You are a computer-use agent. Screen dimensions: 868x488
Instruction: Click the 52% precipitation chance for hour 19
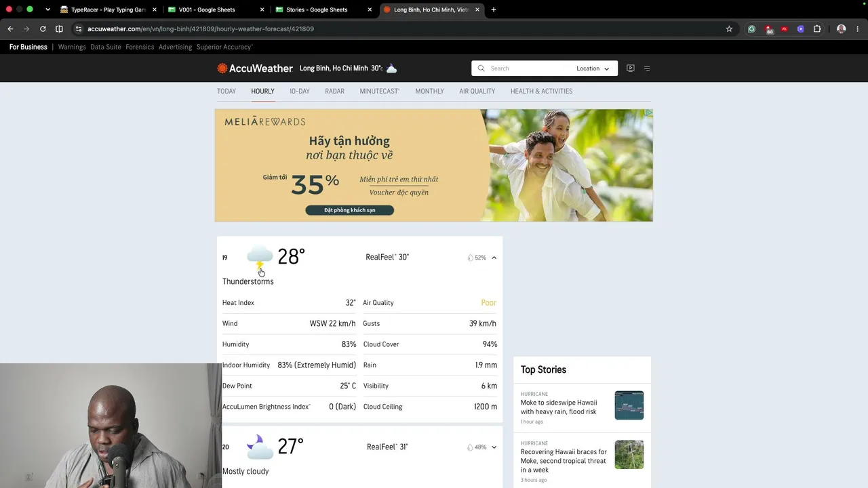pyautogui.click(x=477, y=258)
